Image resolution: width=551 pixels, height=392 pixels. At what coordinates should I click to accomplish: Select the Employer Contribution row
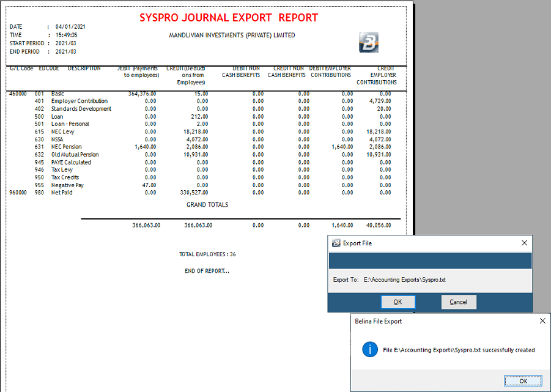click(80, 101)
